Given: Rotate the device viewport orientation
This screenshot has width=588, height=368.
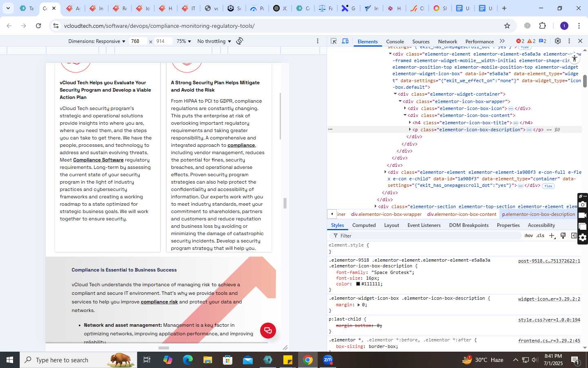Looking at the screenshot, I should [x=240, y=41].
